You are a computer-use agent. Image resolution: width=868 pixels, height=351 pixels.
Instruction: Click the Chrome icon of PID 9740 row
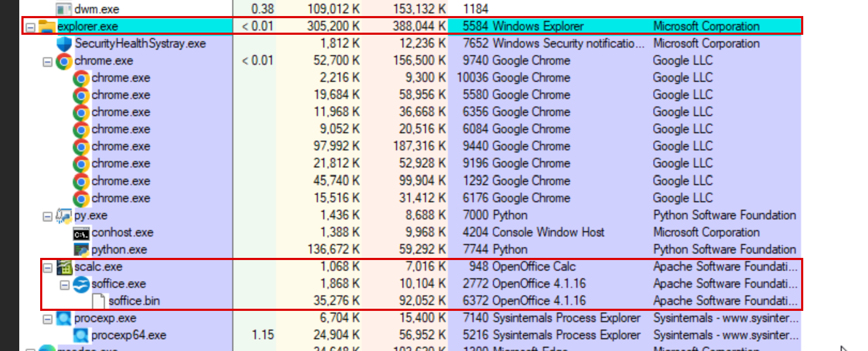coord(64,61)
